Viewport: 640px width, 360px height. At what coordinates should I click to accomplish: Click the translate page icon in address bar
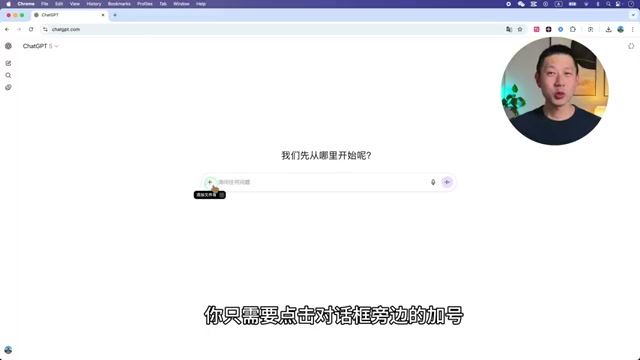click(509, 29)
